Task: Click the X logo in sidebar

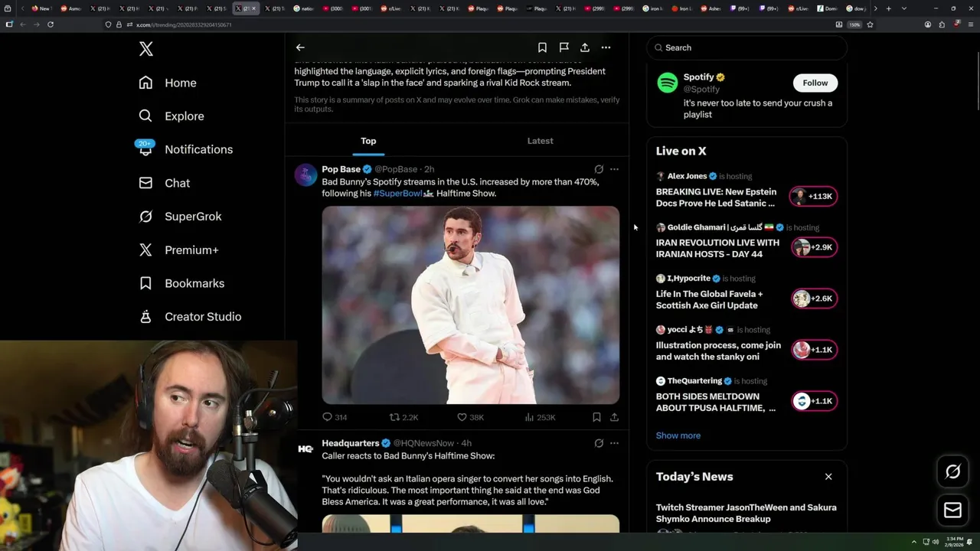Action: [146, 49]
